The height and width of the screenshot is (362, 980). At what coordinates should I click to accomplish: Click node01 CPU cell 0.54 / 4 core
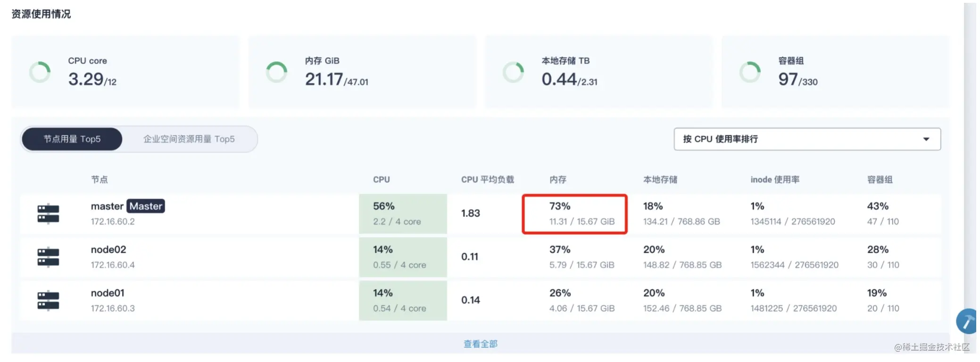click(x=403, y=300)
